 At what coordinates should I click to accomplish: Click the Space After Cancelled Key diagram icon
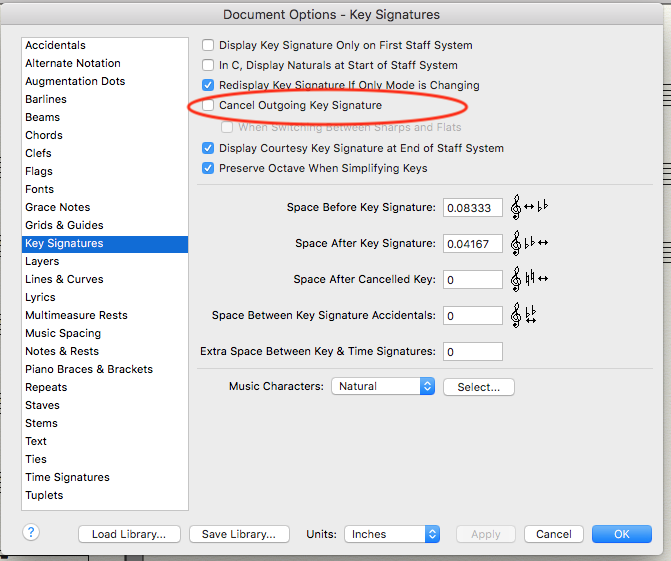[530, 279]
